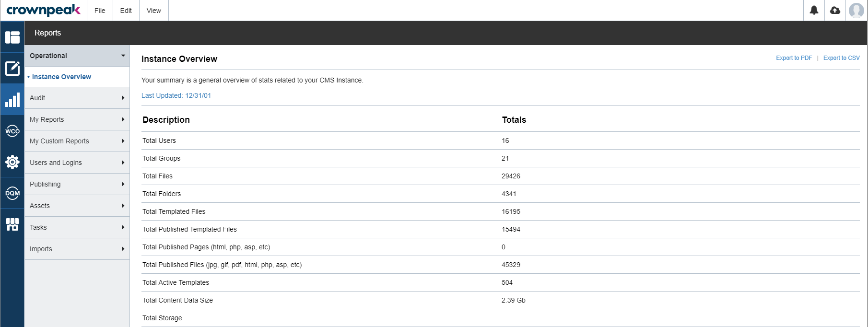Open the View menu
The width and height of the screenshot is (868, 327).
coord(154,11)
